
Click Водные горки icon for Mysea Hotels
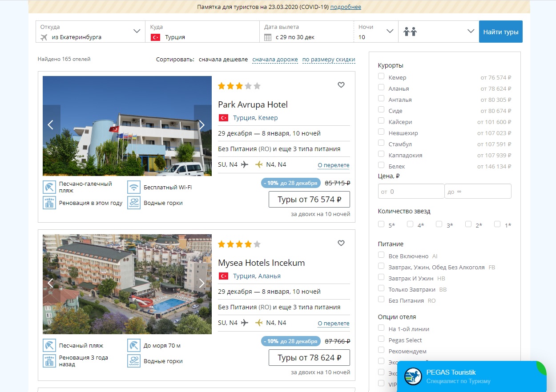(134, 361)
